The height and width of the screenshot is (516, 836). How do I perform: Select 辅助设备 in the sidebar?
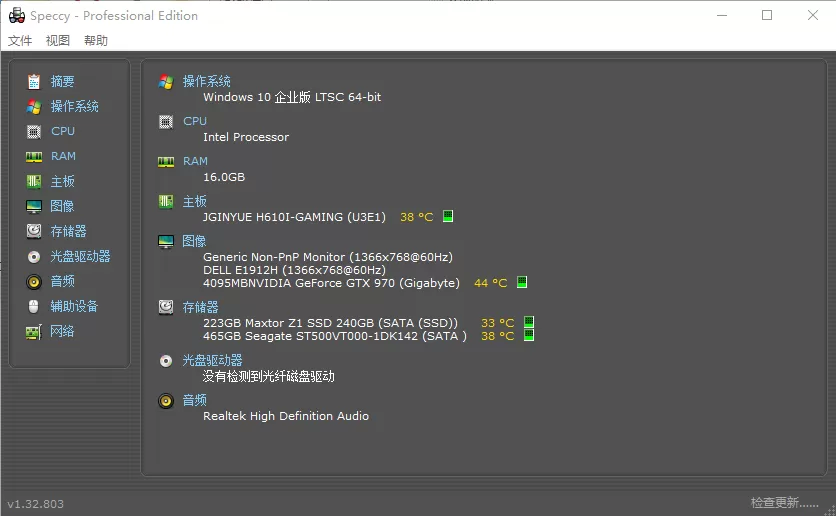pos(74,307)
